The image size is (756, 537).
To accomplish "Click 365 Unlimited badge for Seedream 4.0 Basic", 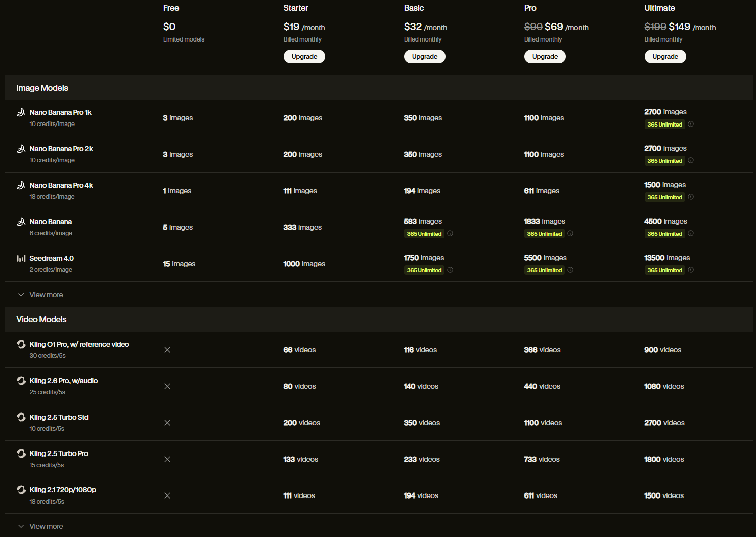I will (424, 270).
